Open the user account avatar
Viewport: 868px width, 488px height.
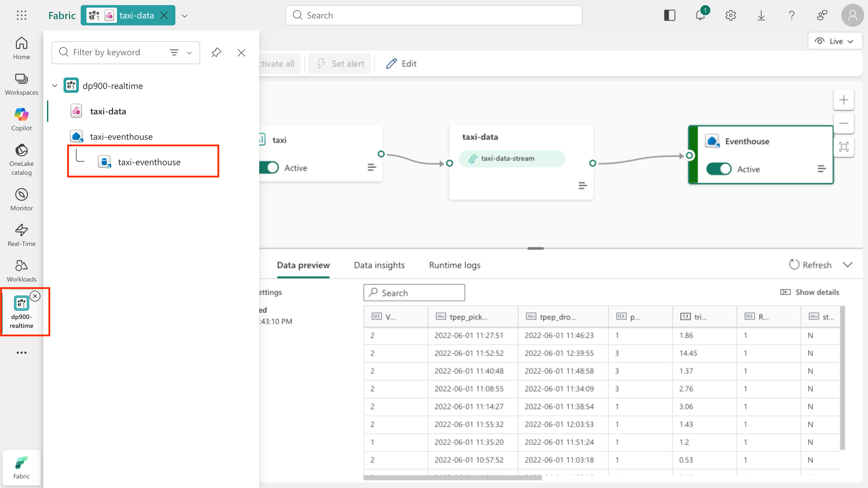point(852,15)
